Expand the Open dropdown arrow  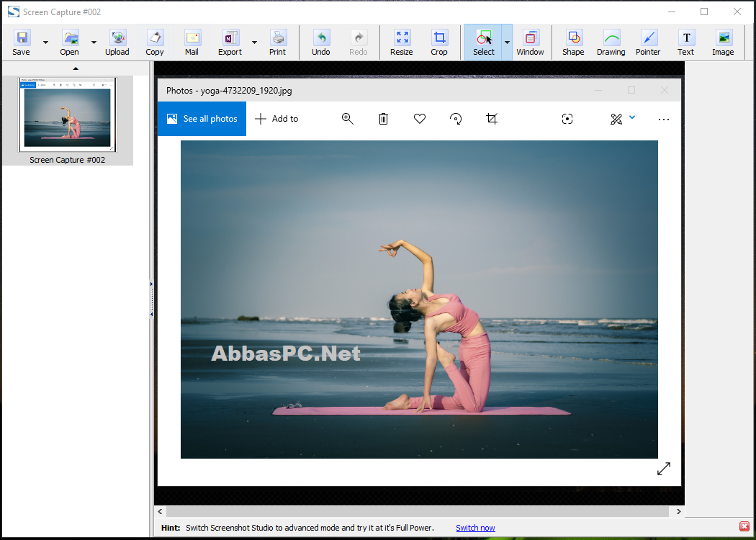click(x=94, y=42)
